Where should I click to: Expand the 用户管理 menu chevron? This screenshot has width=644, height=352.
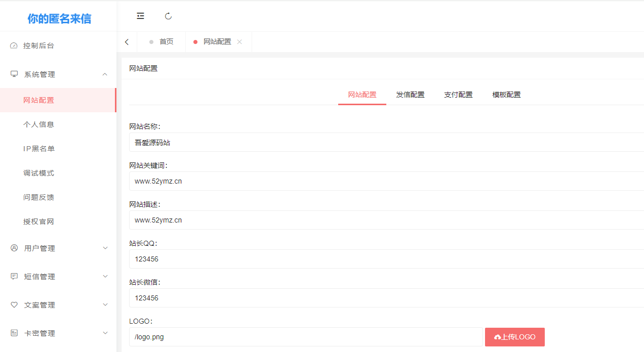(x=105, y=248)
